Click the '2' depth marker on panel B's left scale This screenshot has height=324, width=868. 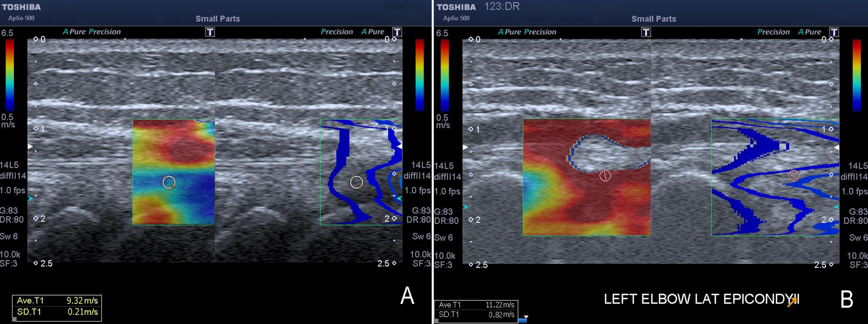click(478, 220)
